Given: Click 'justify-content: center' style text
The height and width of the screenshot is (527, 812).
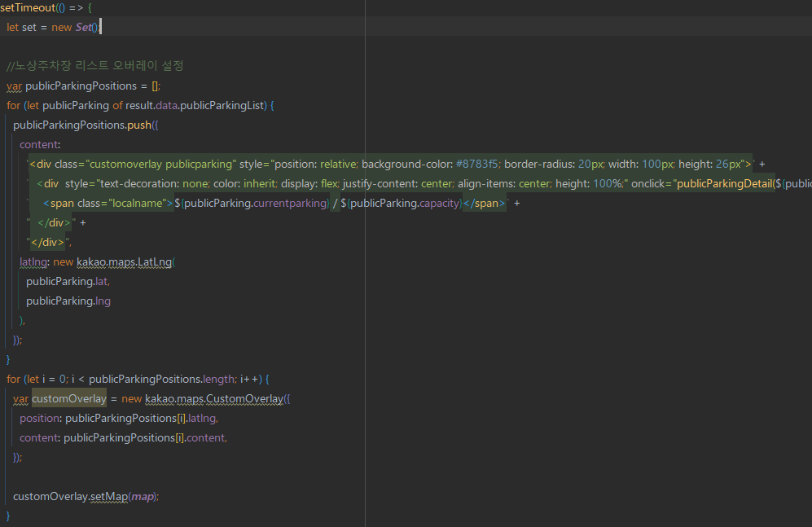Looking at the screenshot, I should pos(397,184).
